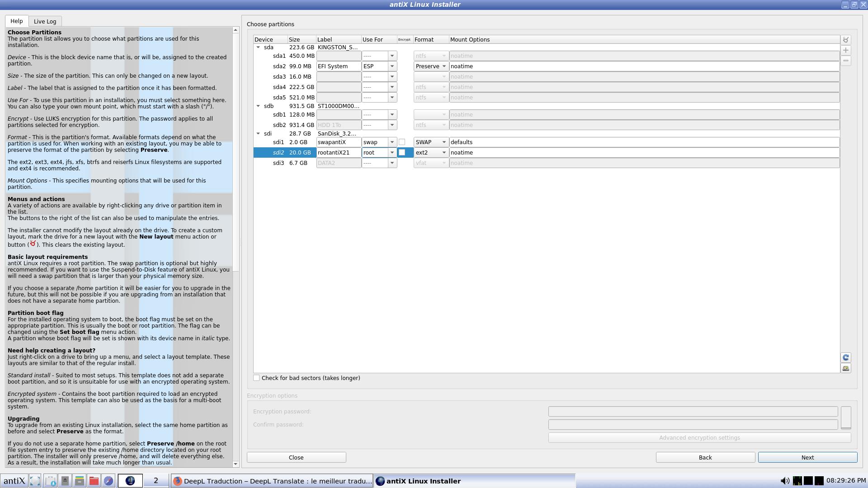Select the Help tab
The image size is (868, 488).
(x=17, y=21)
